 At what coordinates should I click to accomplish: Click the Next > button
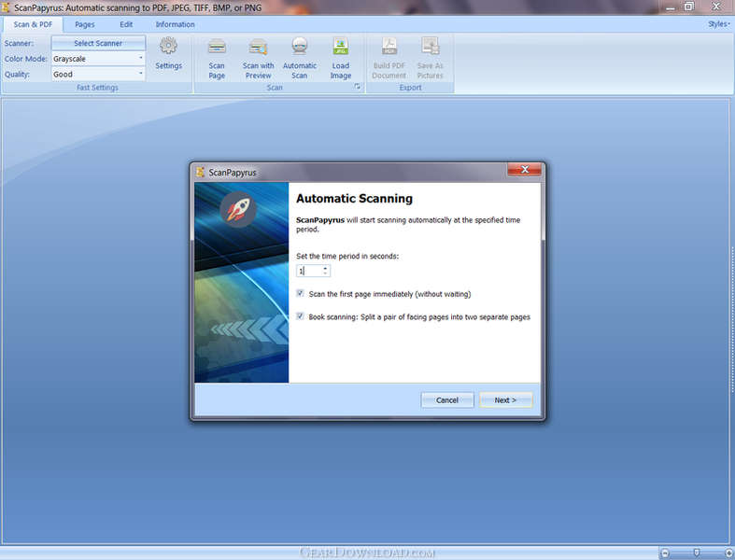tap(506, 399)
